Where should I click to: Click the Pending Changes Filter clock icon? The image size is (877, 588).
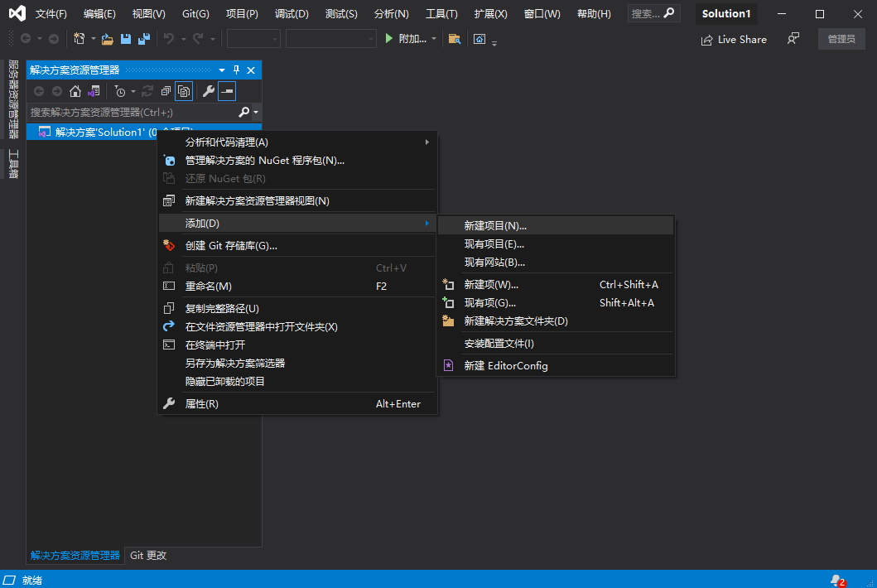[x=120, y=91]
